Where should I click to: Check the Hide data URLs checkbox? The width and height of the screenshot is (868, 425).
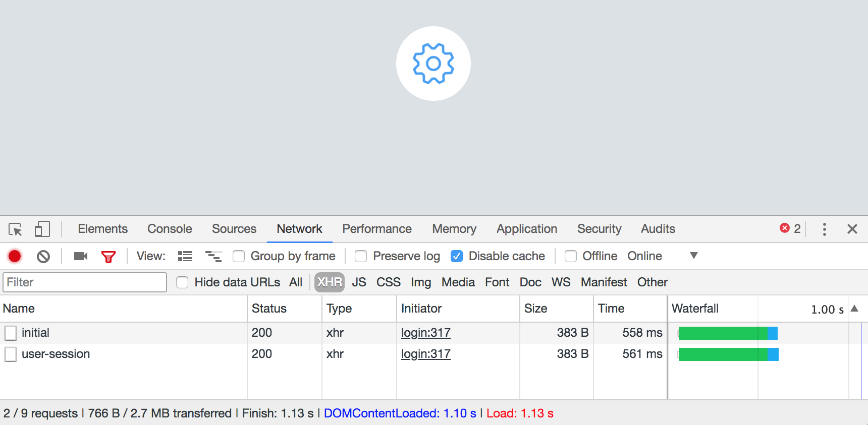point(182,282)
